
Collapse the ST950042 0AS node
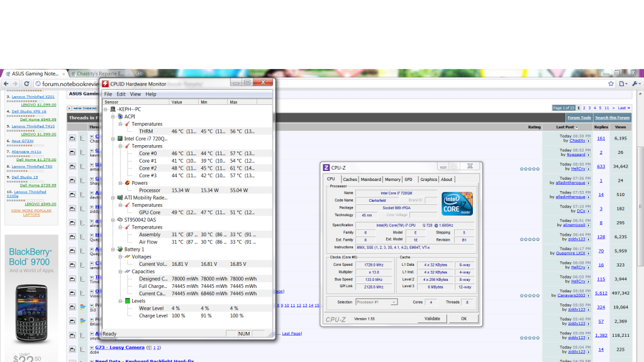coord(113,220)
